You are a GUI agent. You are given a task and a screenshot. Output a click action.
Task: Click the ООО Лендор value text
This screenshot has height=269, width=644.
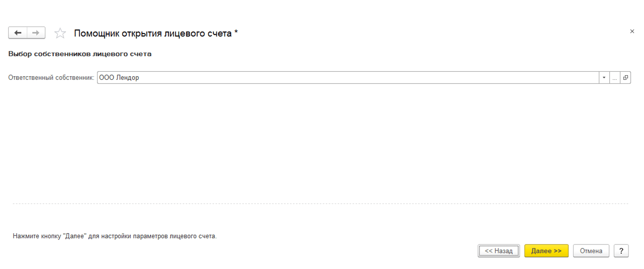[x=119, y=78]
